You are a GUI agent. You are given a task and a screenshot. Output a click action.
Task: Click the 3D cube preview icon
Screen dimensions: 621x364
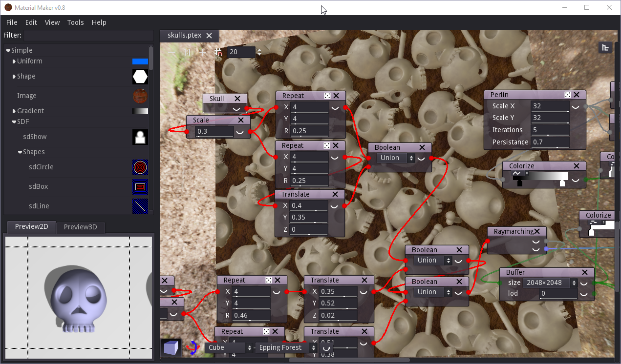tap(171, 348)
